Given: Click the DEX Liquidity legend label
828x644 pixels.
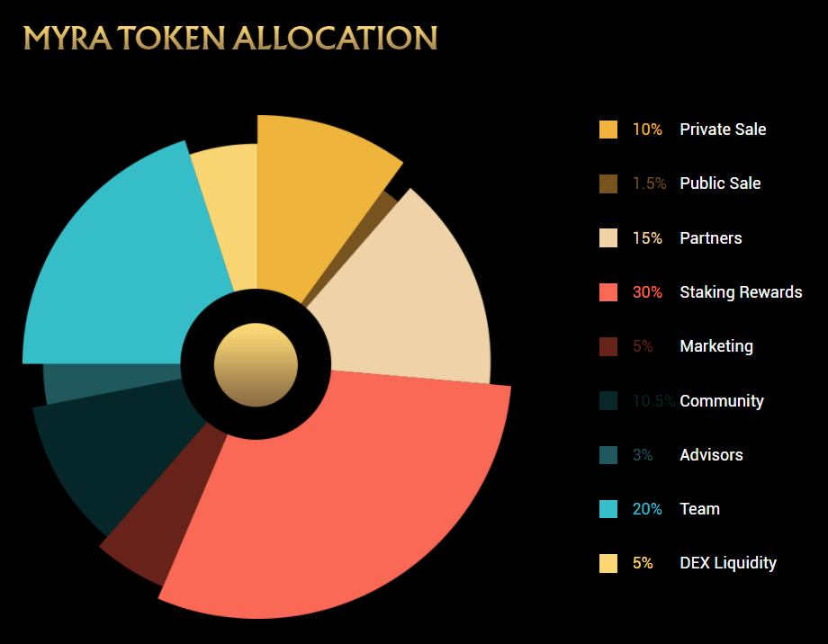Looking at the screenshot, I should 728,563.
